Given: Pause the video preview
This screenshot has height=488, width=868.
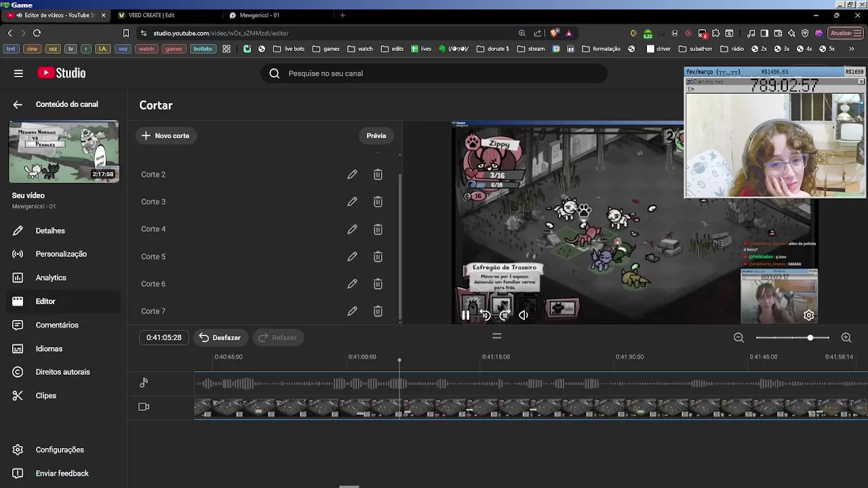Looking at the screenshot, I should click(x=466, y=315).
